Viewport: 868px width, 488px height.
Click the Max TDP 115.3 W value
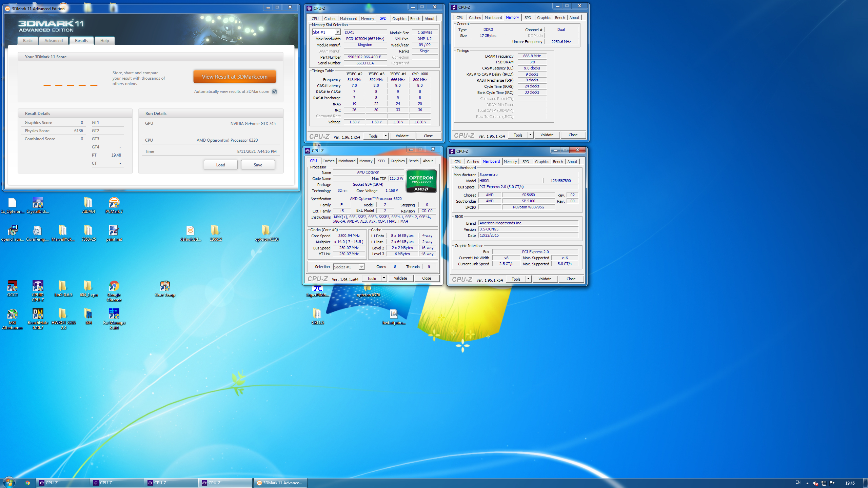click(x=396, y=178)
